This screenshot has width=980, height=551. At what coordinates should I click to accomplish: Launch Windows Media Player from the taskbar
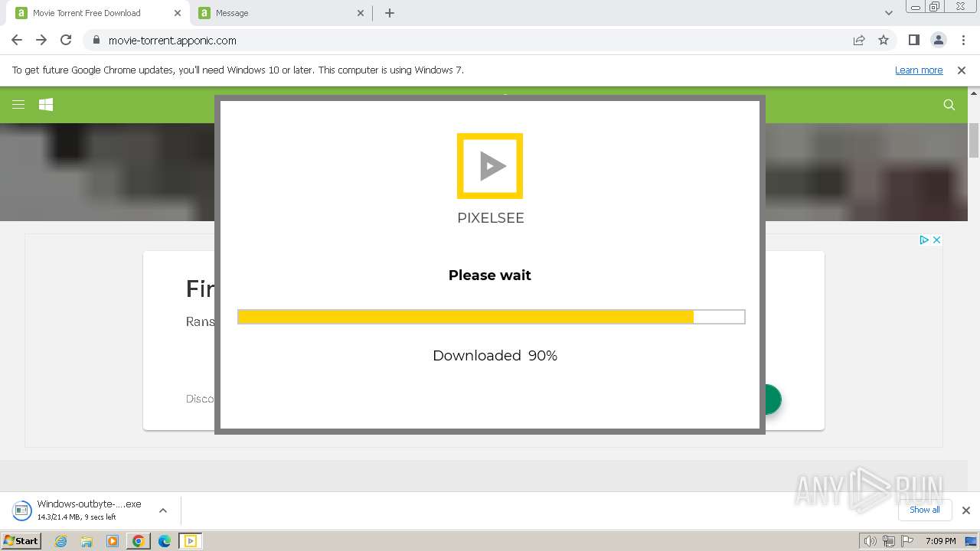point(113,541)
